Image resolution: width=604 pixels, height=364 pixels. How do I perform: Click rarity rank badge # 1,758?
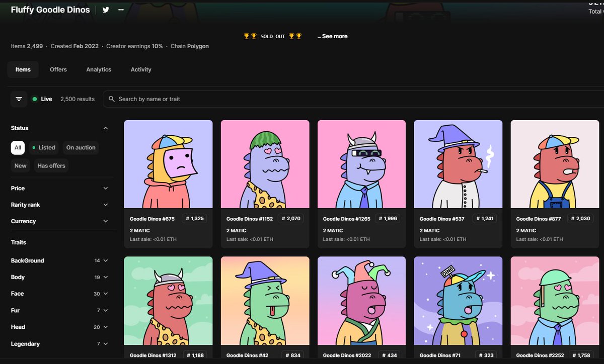coord(580,355)
